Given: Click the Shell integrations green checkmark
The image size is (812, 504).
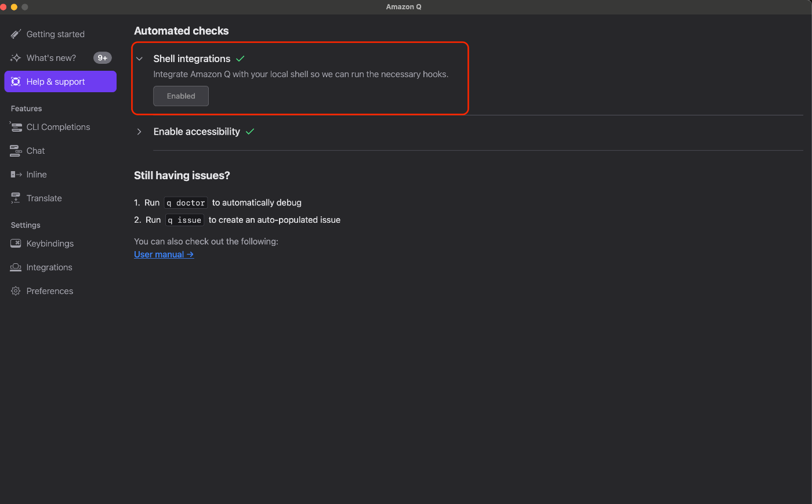Looking at the screenshot, I should click(240, 59).
